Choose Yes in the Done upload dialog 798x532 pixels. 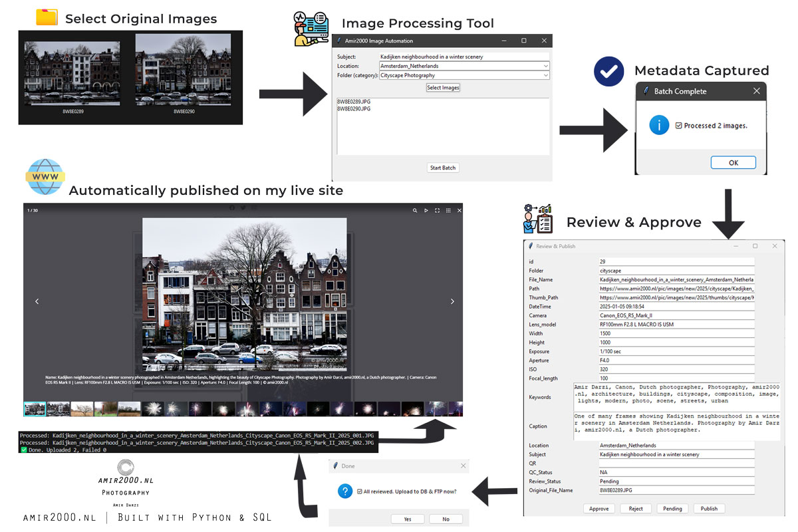coord(408,519)
